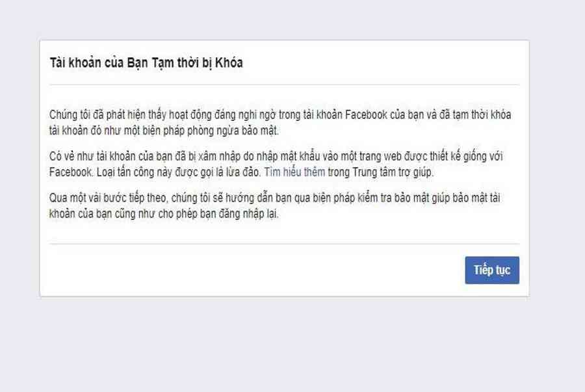Open the Tìm hiểu thêm link

pos(294,172)
